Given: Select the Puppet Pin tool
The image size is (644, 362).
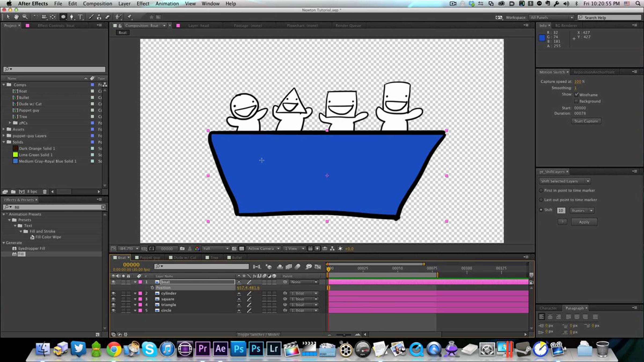Looking at the screenshot, I should (x=130, y=17).
